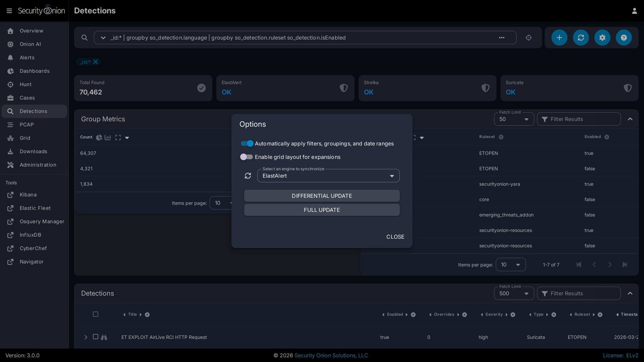Check the select-all detections checkbox
This screenshot has height=362, width=644.
coord(96,314)
